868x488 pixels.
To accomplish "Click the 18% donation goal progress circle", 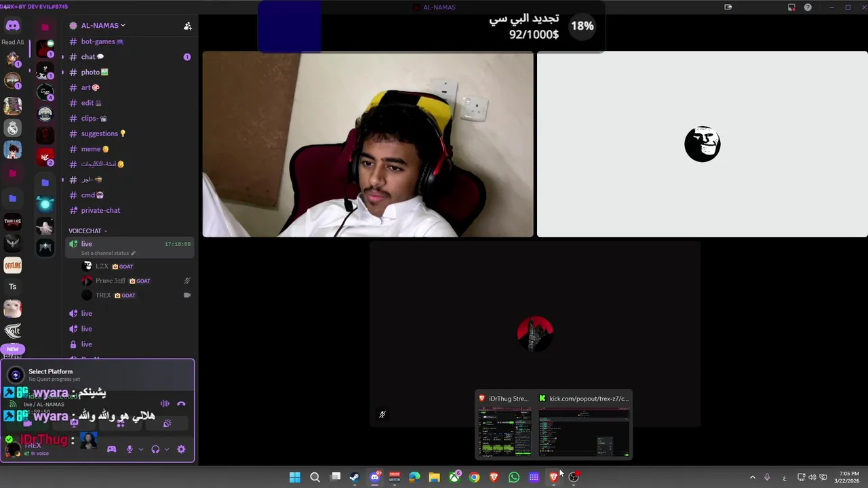I will (582, 26).
